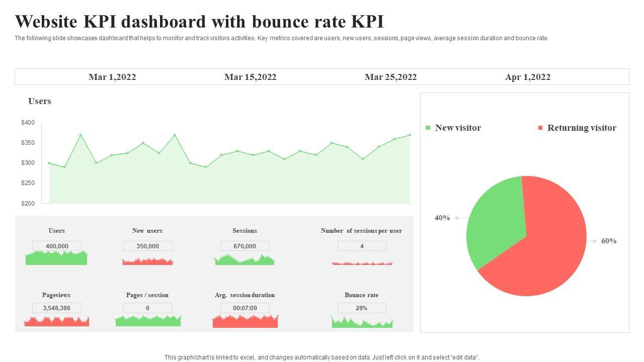The height and width of the screenshot is (362, 644).
Task: Click the red Pageviews sparkline chart
Action: point(56,322)
